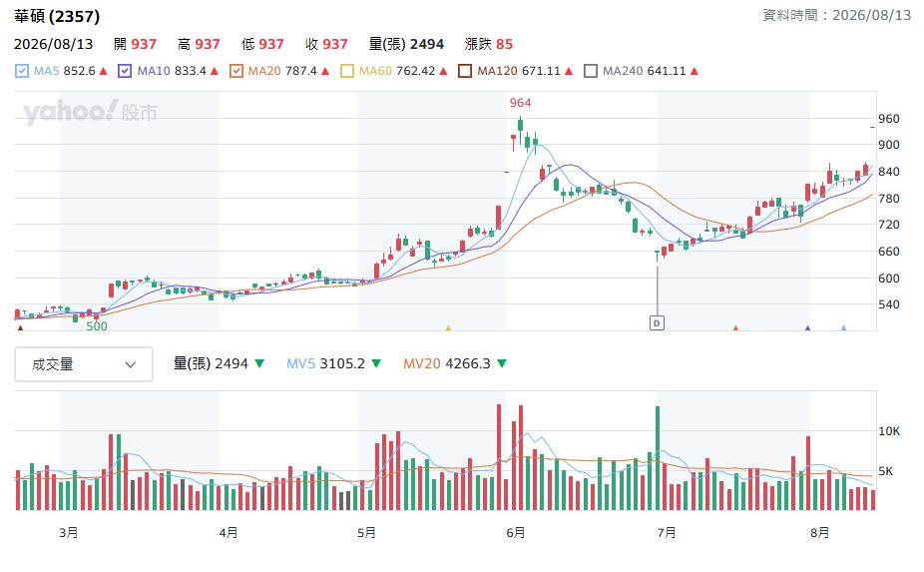Click the 10K volume axis label
Image resolution: width=924 pixels, height=572 pixels.
click(889, 431)
